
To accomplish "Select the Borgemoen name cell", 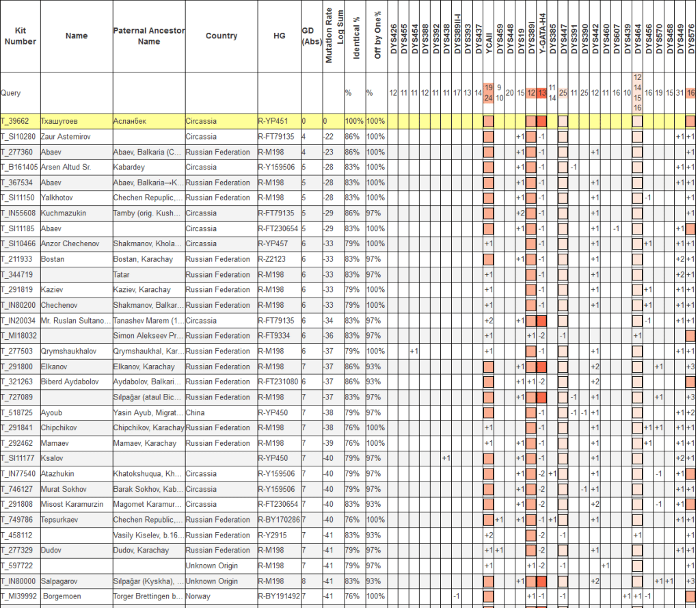I will [x=62, y=596].
